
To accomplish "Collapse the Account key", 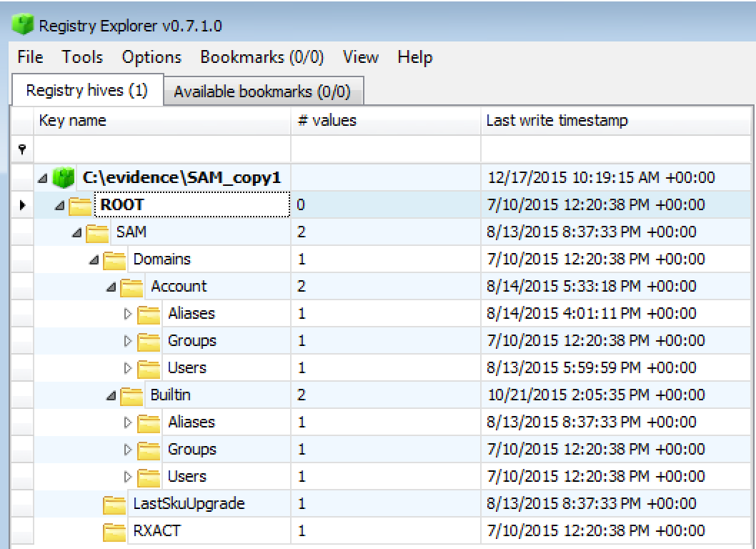I will click(111, 287).
